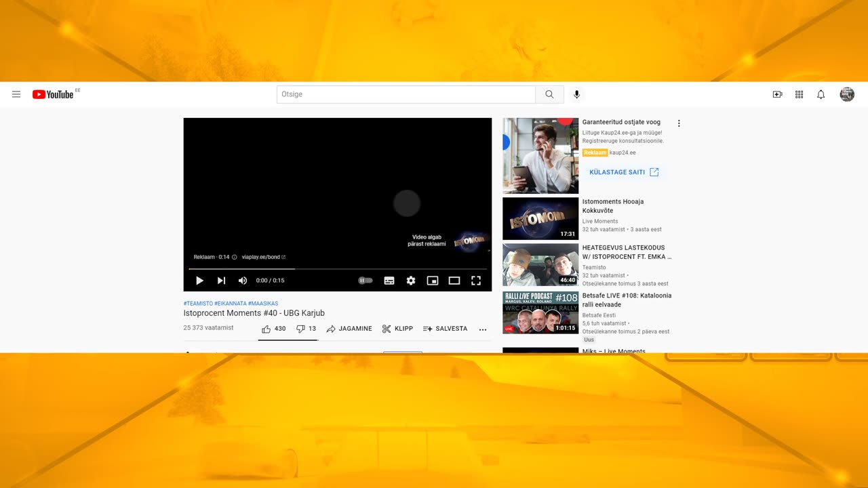Open the Istomoments Hooaja Kokkuvõte title
The width and height of the screenshot is (868, 488).
(613, 206)
